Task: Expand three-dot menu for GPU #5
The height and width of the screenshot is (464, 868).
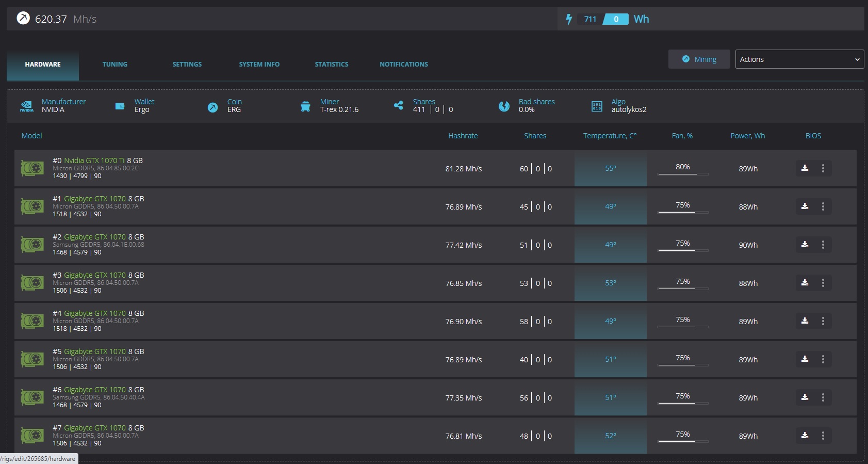Action: pos(823,359)
